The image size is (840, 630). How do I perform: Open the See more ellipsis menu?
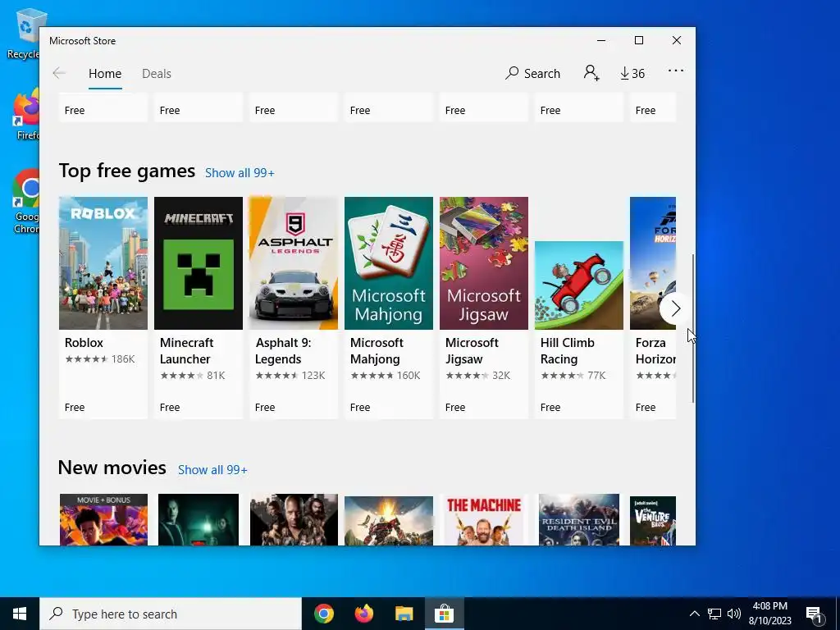pyautogui.click(x=676, y=71)
